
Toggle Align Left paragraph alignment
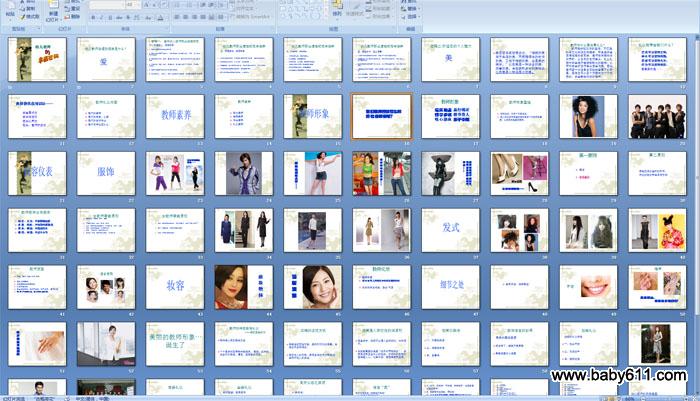tap(176, 17)
